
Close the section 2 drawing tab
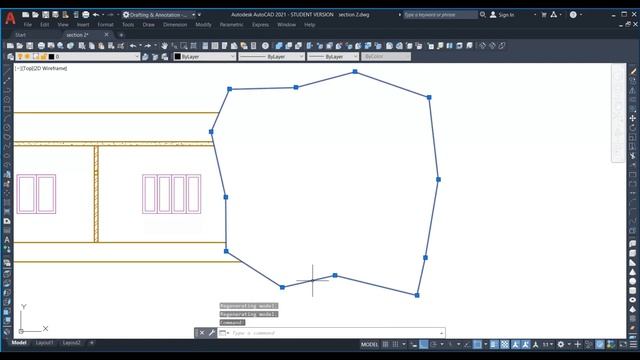[107, 35]
